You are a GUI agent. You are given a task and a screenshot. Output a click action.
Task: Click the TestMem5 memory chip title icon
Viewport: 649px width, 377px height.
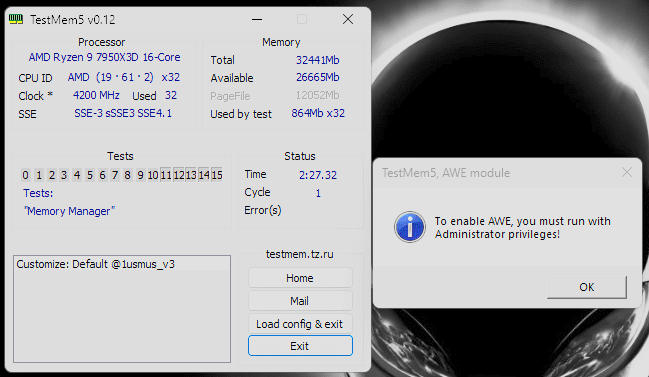(16, 19)
